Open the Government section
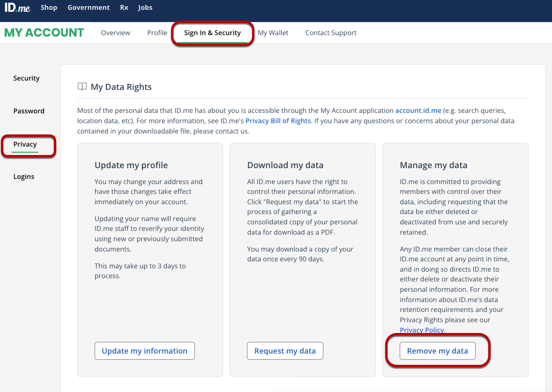This screenshot has height=392, width=552. (89, 7)
